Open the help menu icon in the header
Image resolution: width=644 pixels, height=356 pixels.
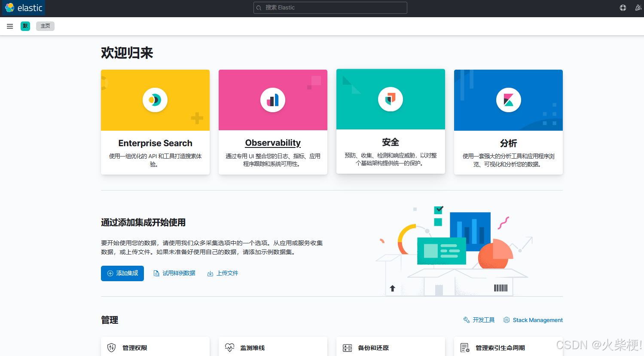623,8
